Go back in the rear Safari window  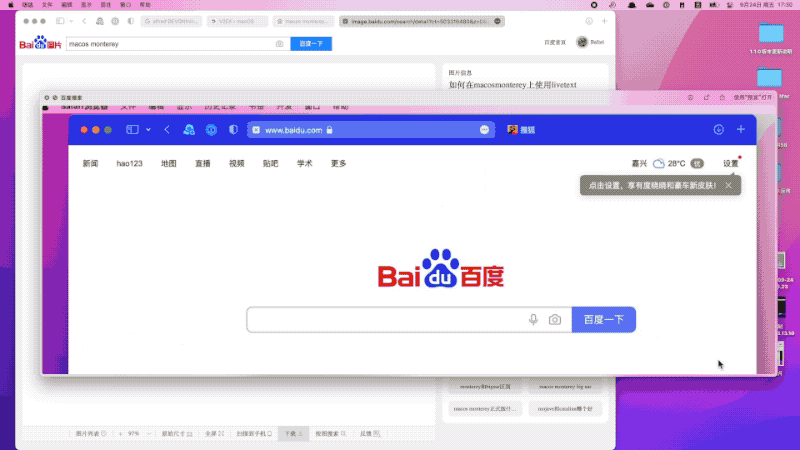point(84,21)
